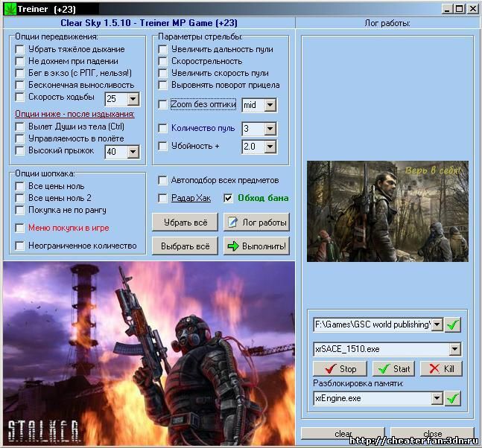The image size is (482, 448).
Task: Maximize the Treiner window
Action: point(459,9)
